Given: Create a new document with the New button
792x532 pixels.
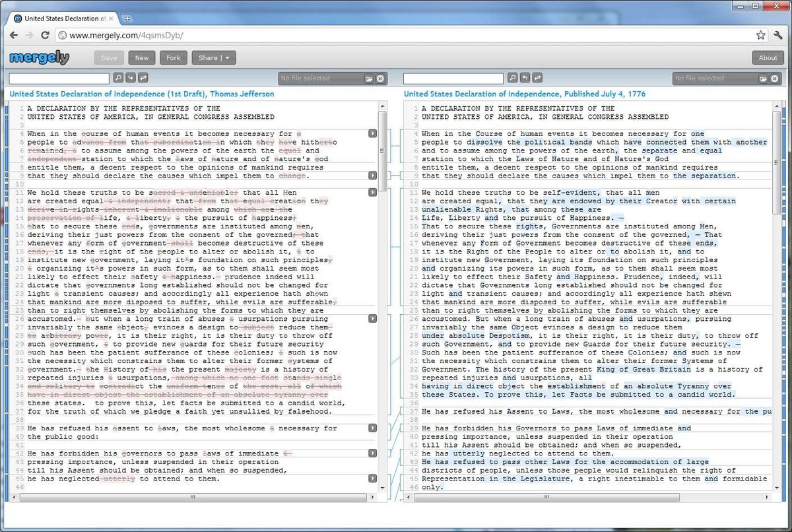Looking at the screenshot, I should [x=141, y=57].
